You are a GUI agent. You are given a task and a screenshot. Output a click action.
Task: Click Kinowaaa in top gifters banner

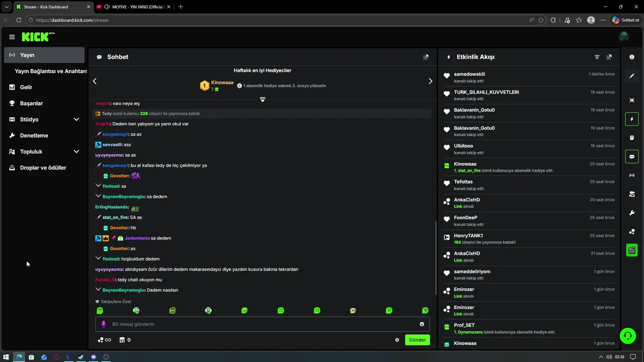[x=222, y=82]
